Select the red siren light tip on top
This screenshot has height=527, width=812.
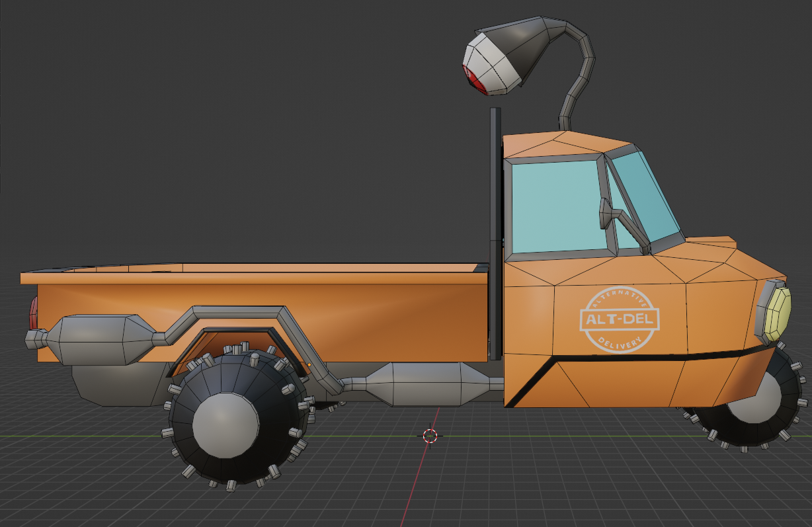(x=473, y=79)
